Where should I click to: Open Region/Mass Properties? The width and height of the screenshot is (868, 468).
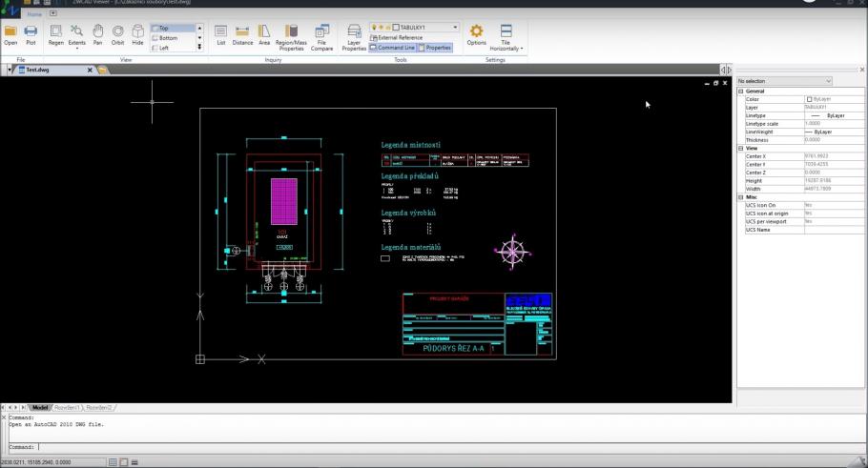tap(291, 37)
